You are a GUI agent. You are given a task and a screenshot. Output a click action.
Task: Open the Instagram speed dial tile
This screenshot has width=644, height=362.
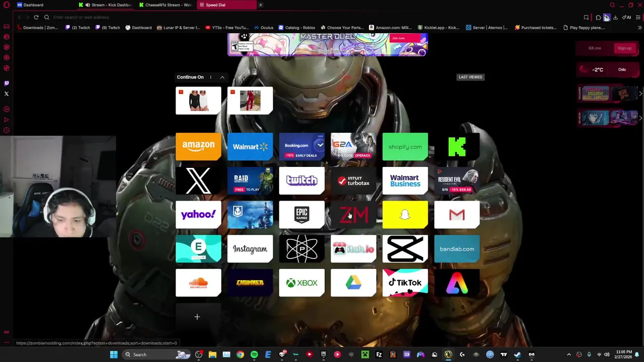pyautogui.click(x=250, y=249)
